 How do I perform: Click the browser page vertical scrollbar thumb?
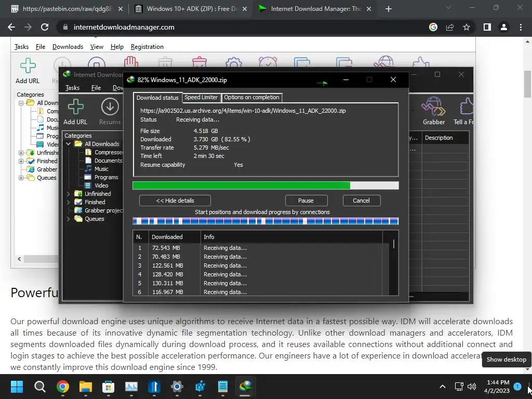(x=528, y=84)
